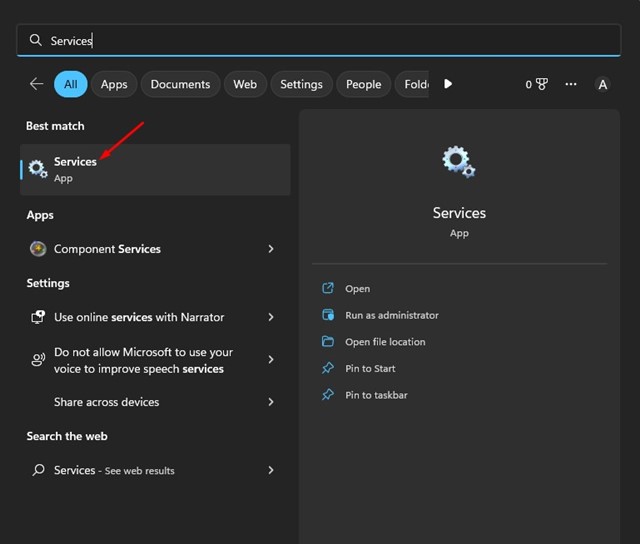Viewport: 640px width, 544px height.
Task: Switch to the Documents filter tab
Action: click(x=180, y=84)
